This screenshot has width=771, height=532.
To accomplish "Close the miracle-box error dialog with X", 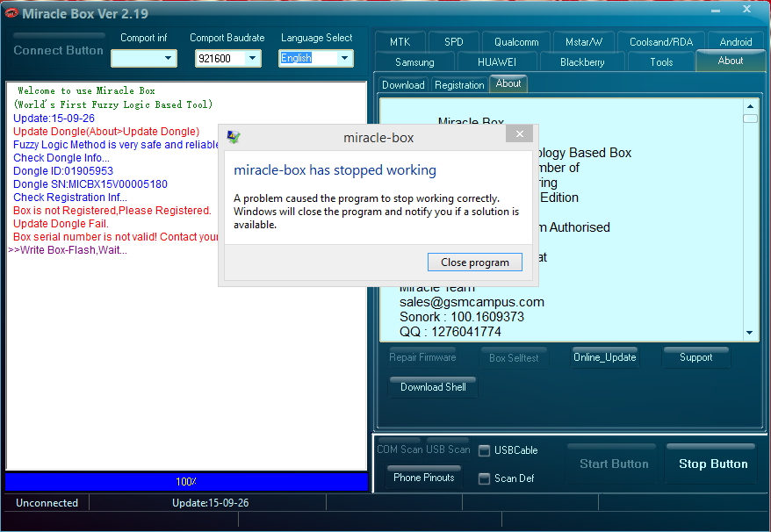I will [519, 133].
